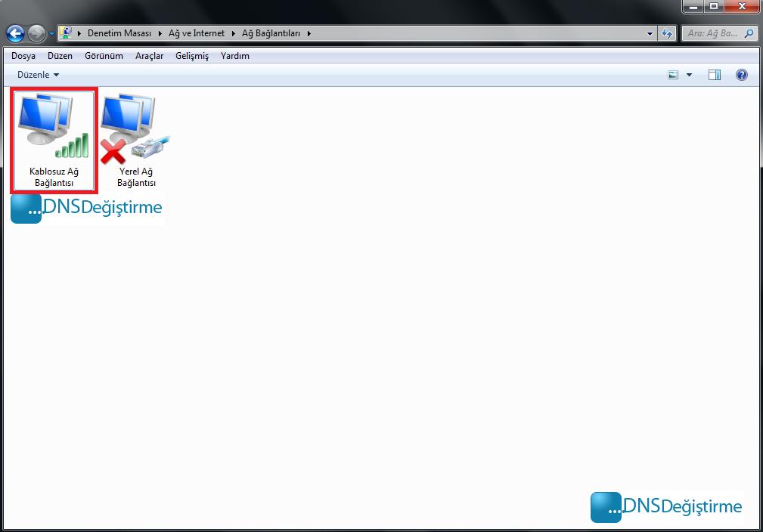Viewport: 763px width, 532px height.
Task: Close the Ağ Bağlantıları window
Action: [742, 6]
